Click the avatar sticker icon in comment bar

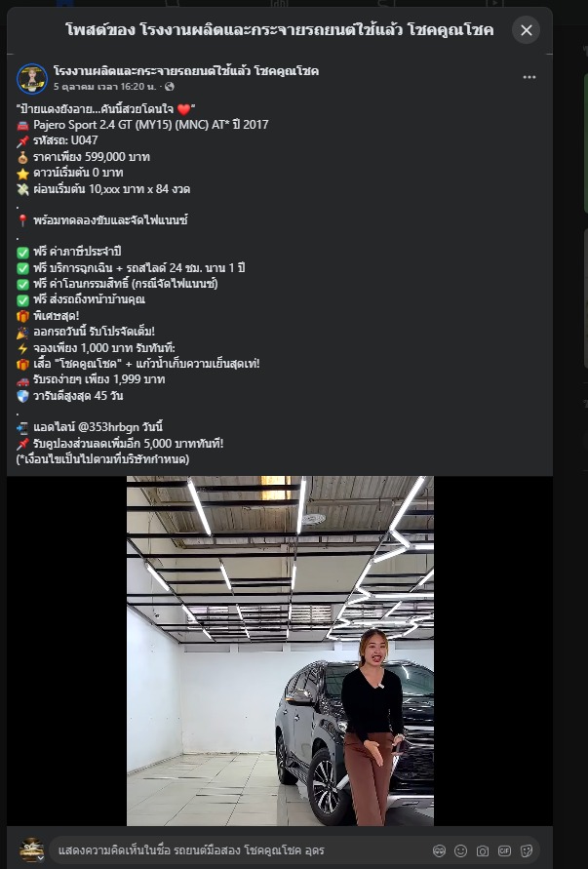439,850
